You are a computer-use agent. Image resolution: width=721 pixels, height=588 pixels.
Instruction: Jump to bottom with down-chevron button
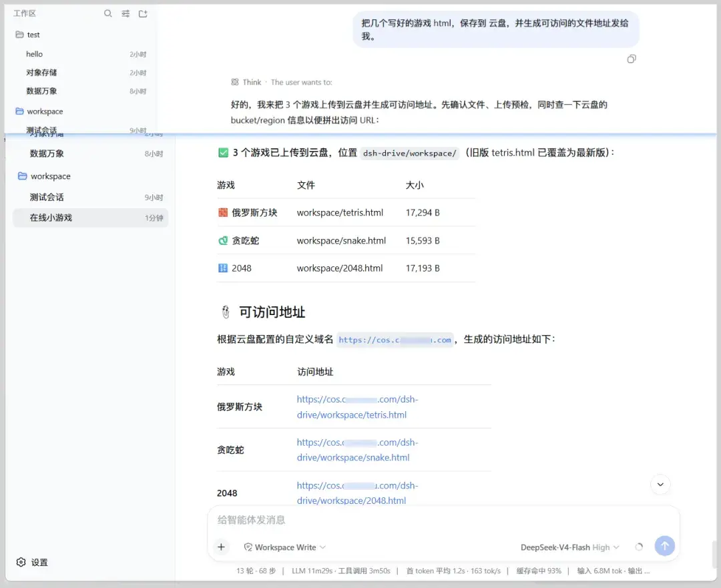[660, 485]
